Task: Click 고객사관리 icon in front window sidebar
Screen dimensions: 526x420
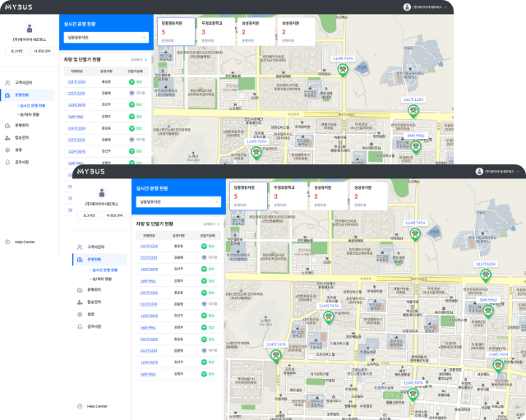Action: pyautogui.click(x=78, y=247)
